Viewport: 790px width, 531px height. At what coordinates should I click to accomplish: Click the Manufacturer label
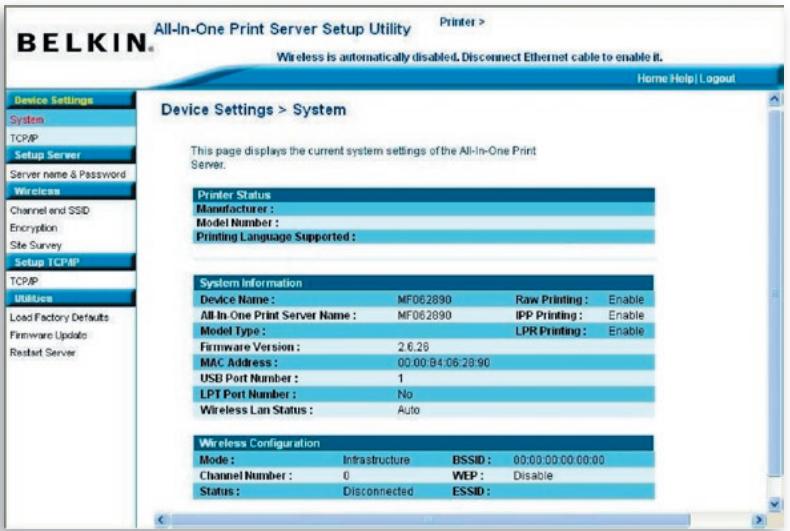(x=235, y=209)
